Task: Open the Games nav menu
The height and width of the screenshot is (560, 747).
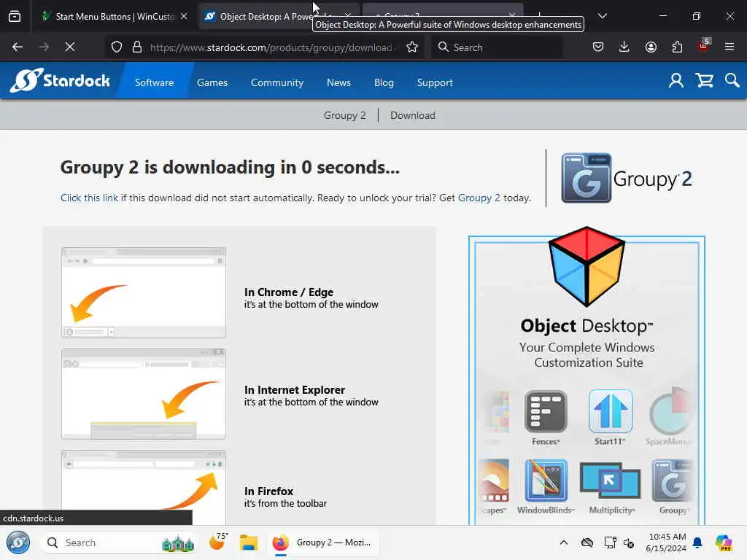Action: pos(212,82)
